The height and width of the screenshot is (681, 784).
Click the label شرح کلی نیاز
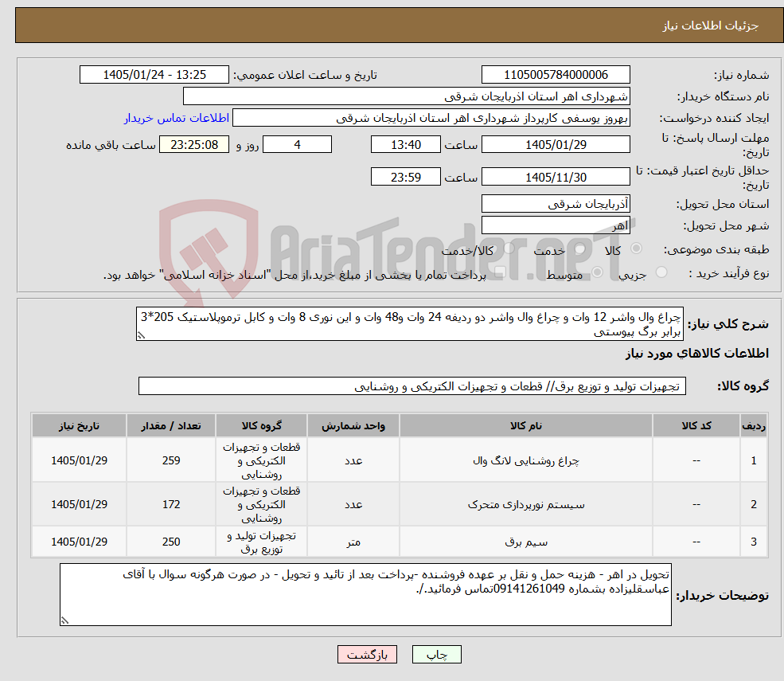728,324
